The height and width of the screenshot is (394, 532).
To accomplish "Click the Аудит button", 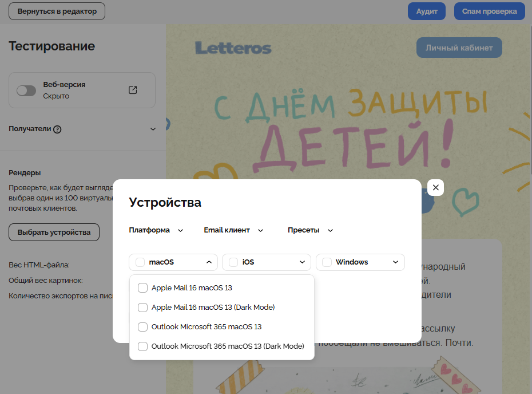I will pos(427,11).
